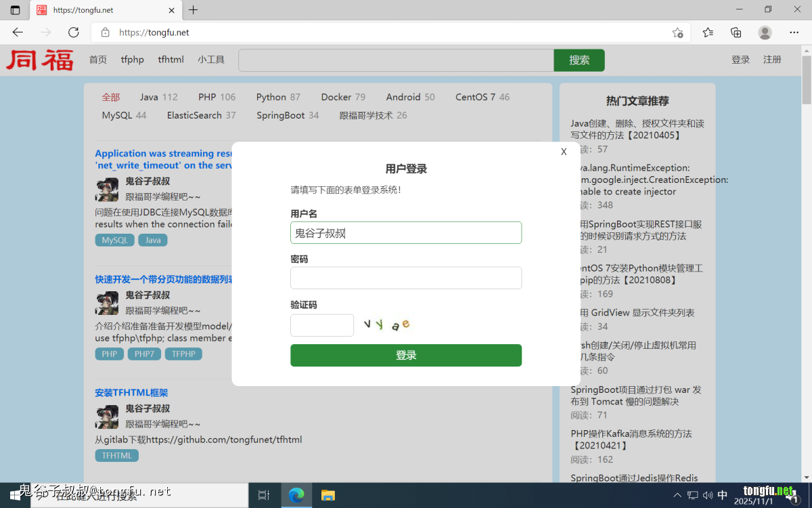Open the 注册 register link
This screenshot has width=812, height=508.
pos(772,60)
